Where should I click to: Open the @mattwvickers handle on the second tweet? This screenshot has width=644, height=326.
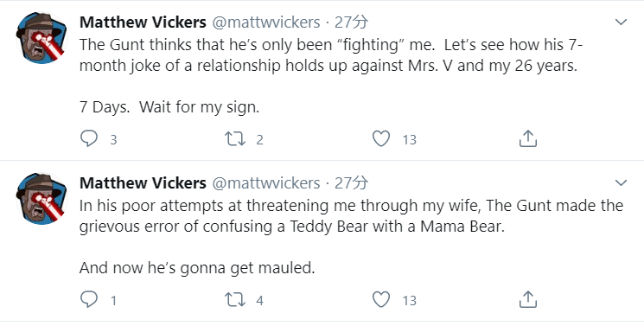pos(265,183)
